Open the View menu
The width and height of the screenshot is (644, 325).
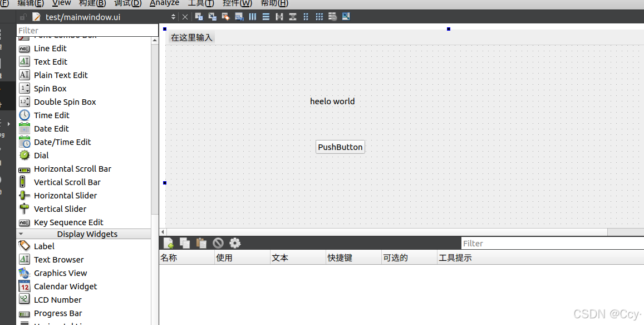(62, 3)
